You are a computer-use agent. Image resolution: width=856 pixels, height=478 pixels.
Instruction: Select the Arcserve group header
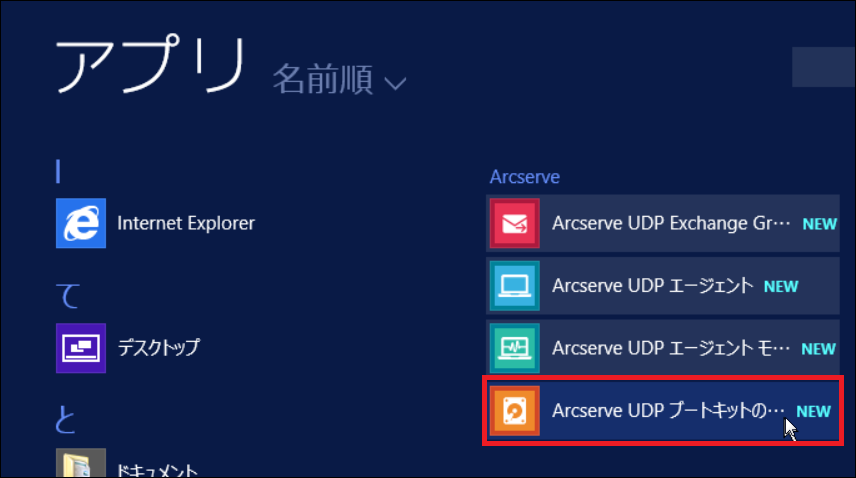click(525, 177)
